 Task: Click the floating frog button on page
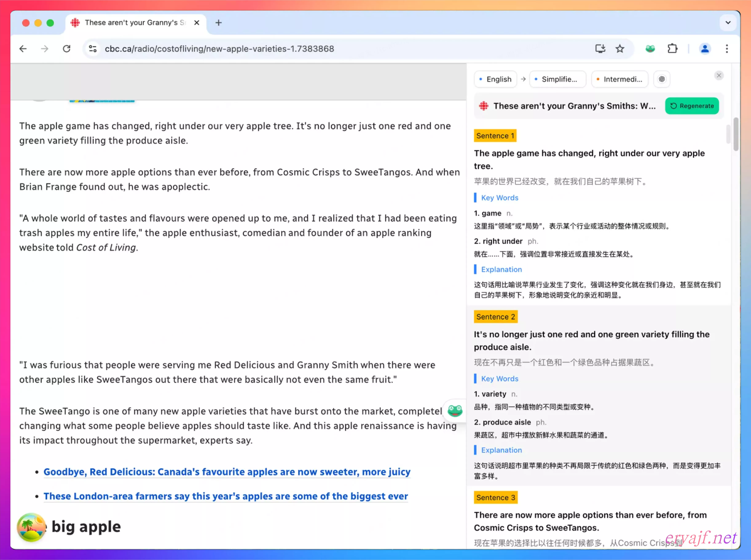tap(455, 410)
